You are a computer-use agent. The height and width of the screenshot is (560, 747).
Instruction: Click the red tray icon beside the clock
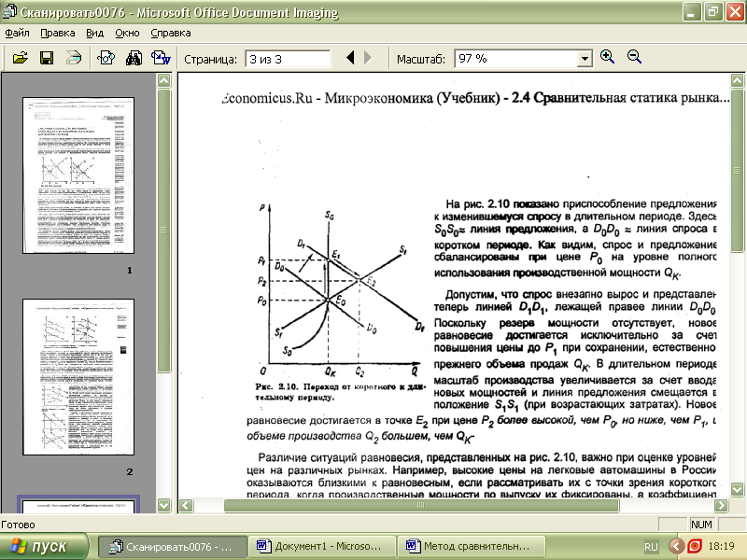point(695,546)
